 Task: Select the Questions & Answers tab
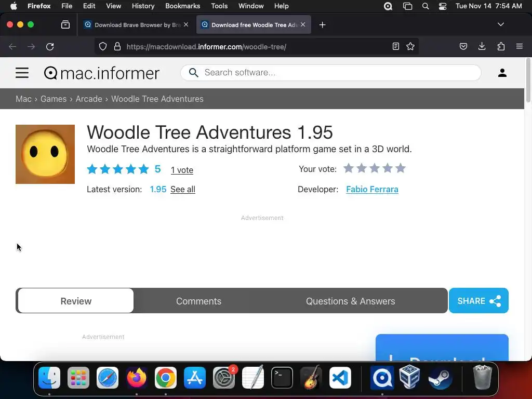click(351, 301)
